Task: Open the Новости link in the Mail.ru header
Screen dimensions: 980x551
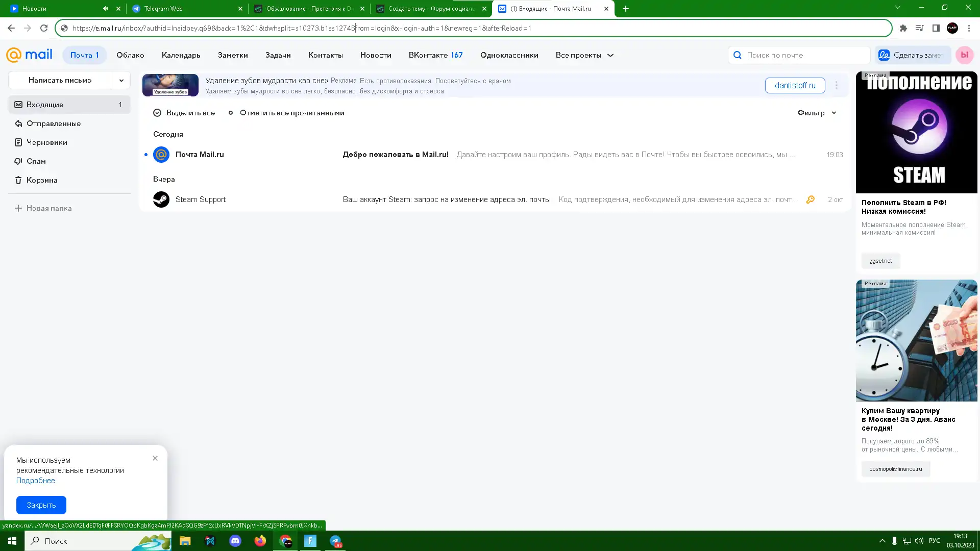Action: tap(376, 55)
